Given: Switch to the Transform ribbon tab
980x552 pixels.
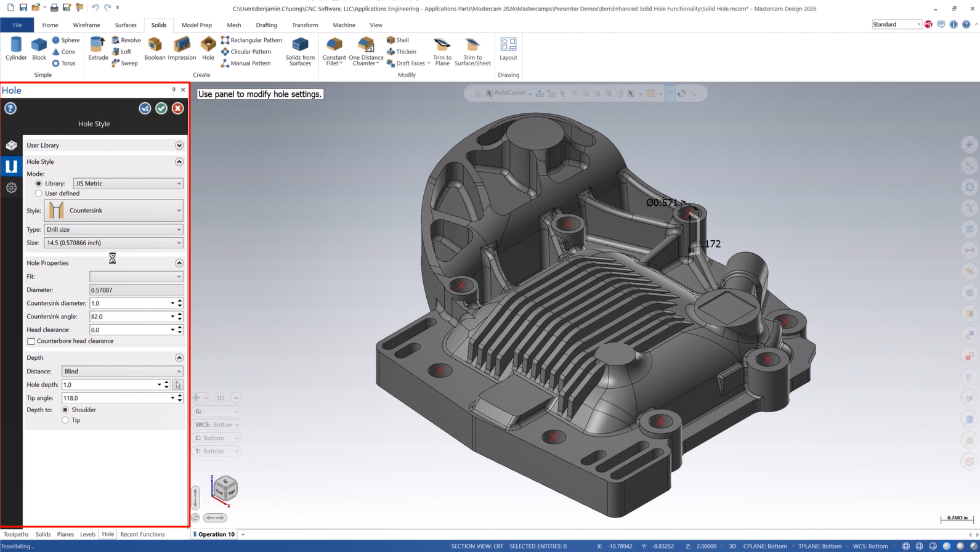Looking at the screenshot, I should 305,25.
